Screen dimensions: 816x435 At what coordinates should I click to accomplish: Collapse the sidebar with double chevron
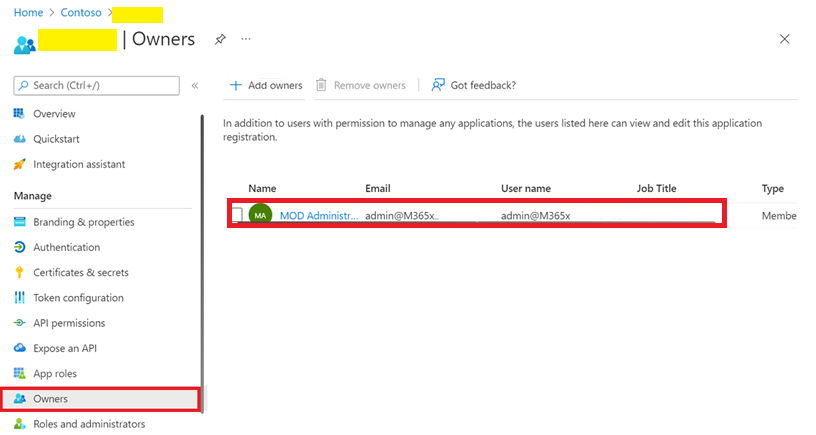[x=195, y=86]
